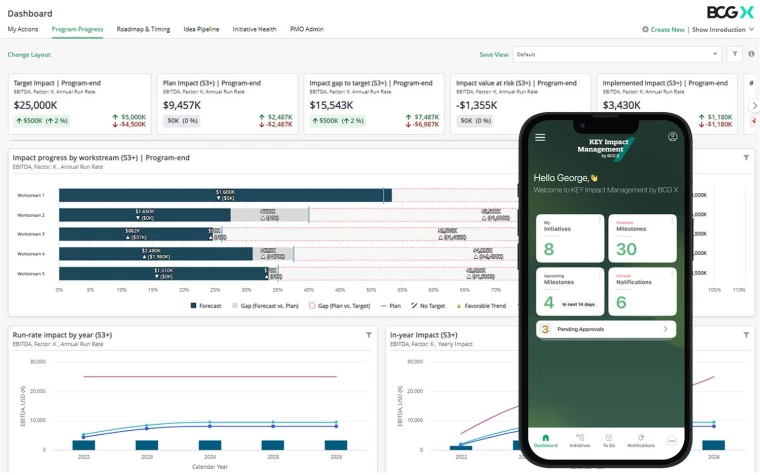The width and height of the screenshot is (760, 475).
Task: Open the Initiative Health tab
Action: [254, 29]
